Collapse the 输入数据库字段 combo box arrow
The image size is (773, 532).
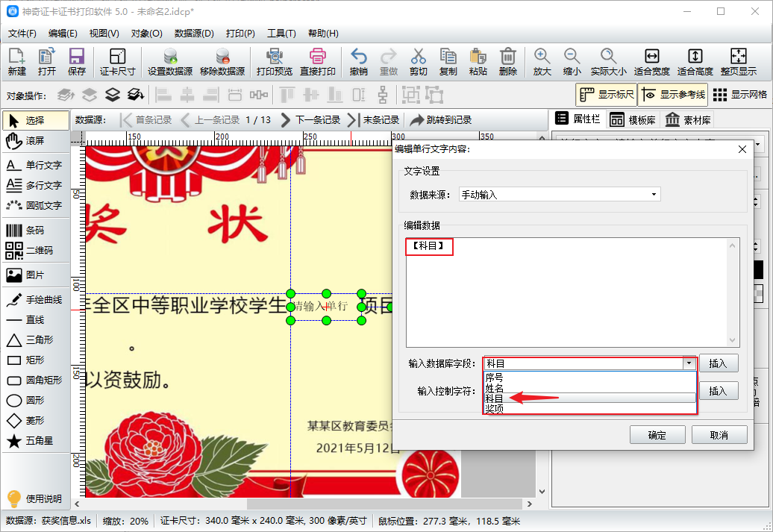click(689, 364)
